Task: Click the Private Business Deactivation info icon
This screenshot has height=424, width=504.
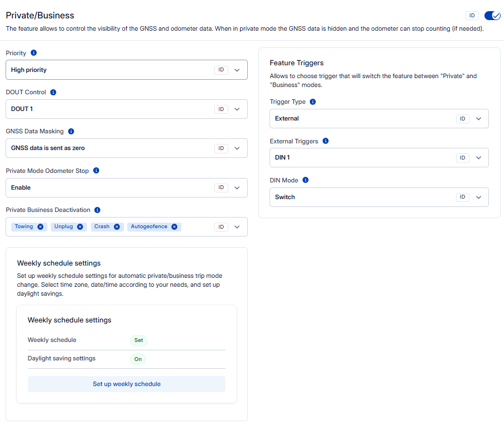Action: point(98,210)
